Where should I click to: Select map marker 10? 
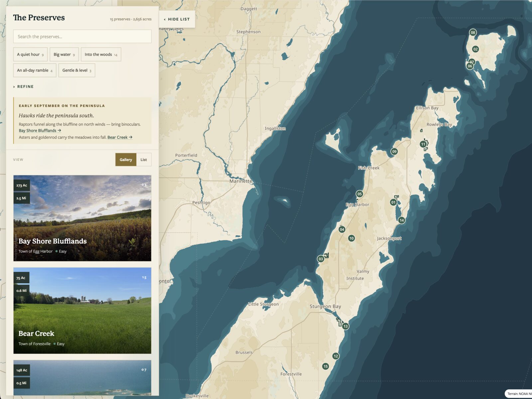click(x=351, y=238)
